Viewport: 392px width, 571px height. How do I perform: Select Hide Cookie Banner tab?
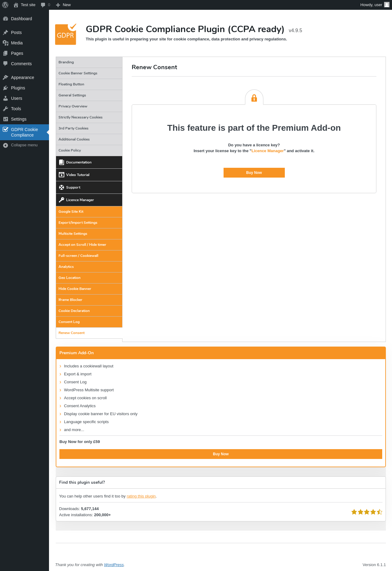click(x=89, y=289)
